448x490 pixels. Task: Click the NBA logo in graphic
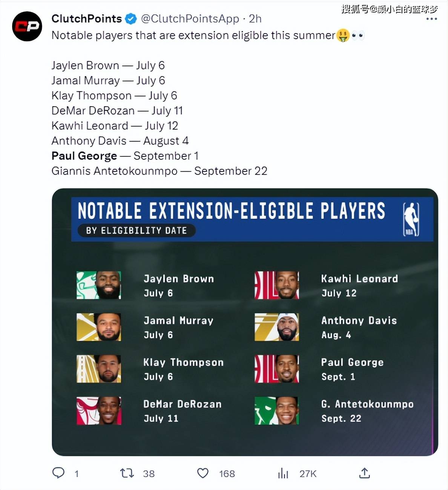tap(411, 219)
